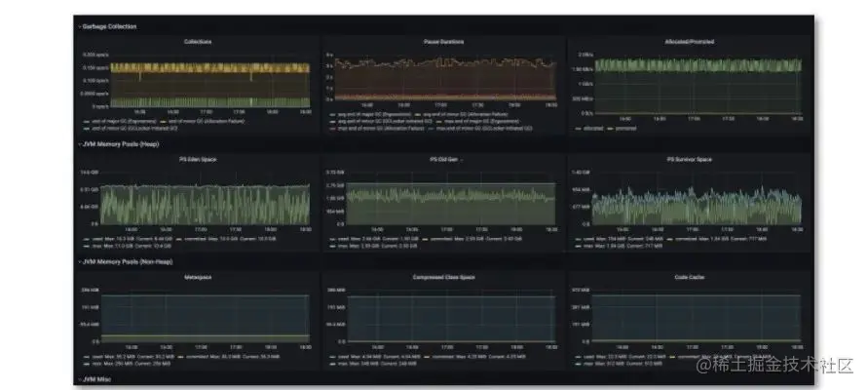Toggle 'avg end of minor GC (GCLocker Initiated GC)' series
The height and width of the screenshot is (390, 868).
(381, 121)
